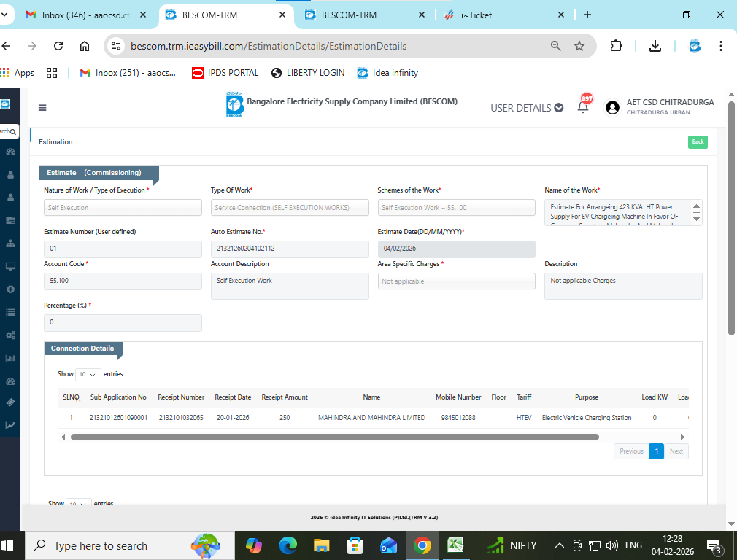Click the address bar URL
Viewport: 737px width, 560px height.
click(x=269, y=46)
